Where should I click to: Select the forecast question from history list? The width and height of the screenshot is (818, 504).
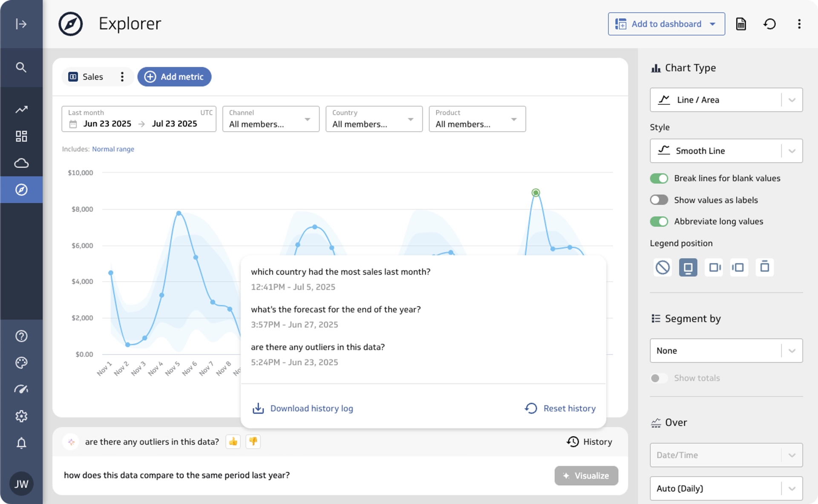(x=335, y=310)
